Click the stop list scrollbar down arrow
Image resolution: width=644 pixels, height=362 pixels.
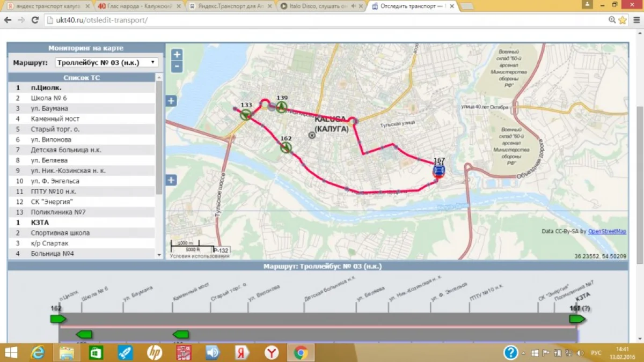[x=159, y=254]
